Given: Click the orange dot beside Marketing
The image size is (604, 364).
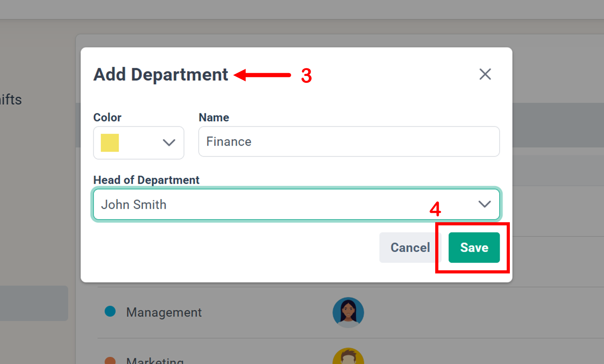Looking at the screenshot, I should 110,361.
